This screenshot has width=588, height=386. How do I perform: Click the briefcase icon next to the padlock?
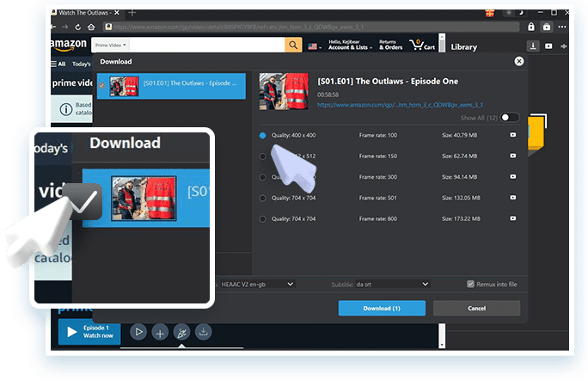[547, 27]
